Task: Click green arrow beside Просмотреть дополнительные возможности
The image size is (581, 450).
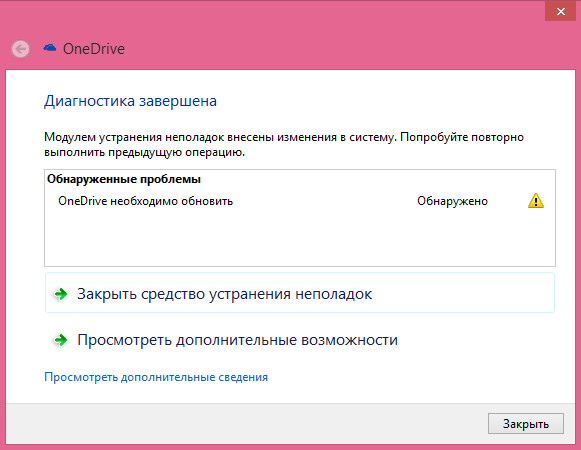Action: [x=60, y=340]
